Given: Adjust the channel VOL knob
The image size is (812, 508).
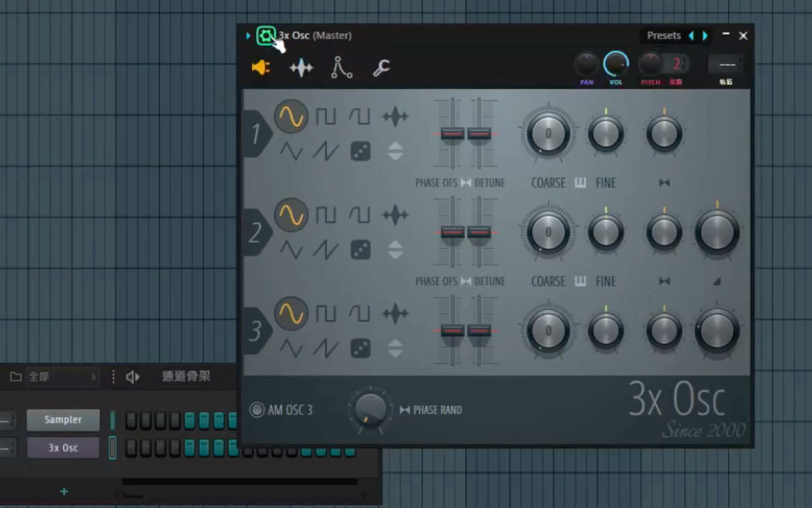Looking at the screenshot, I should click(x=616, y=64).
